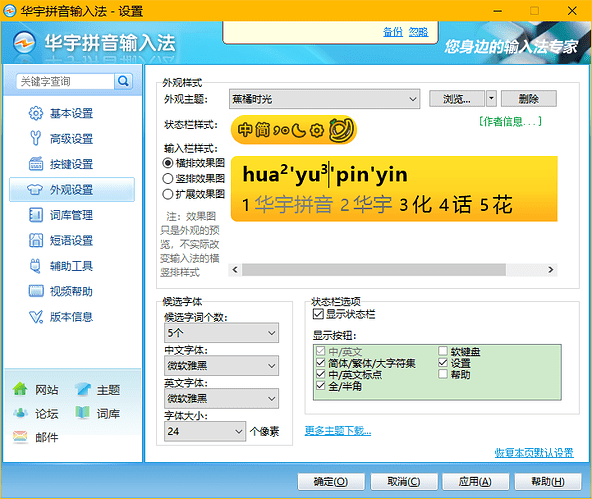Toggle 设置 button checkbox
Screen dimensions: 592x499
tap(443, 363)
